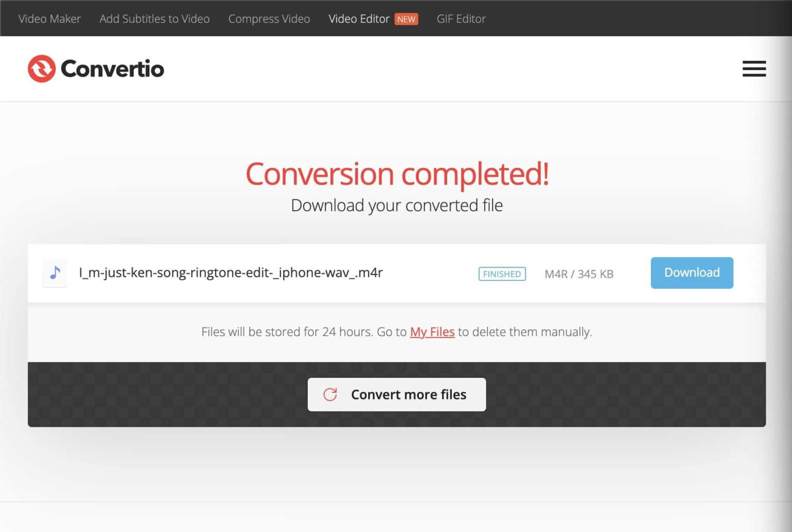Click the Conversion completed heading
792x532 pixels.
point(397,174)
